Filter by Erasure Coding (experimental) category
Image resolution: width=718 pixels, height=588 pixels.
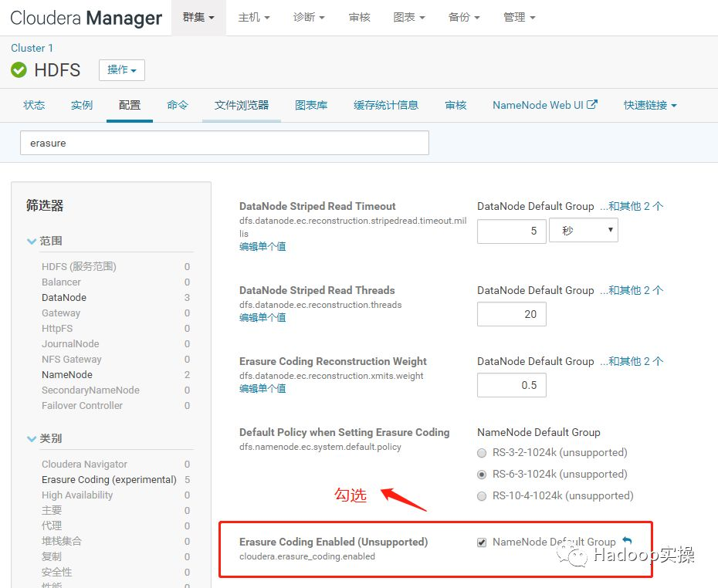click(109, 479)
